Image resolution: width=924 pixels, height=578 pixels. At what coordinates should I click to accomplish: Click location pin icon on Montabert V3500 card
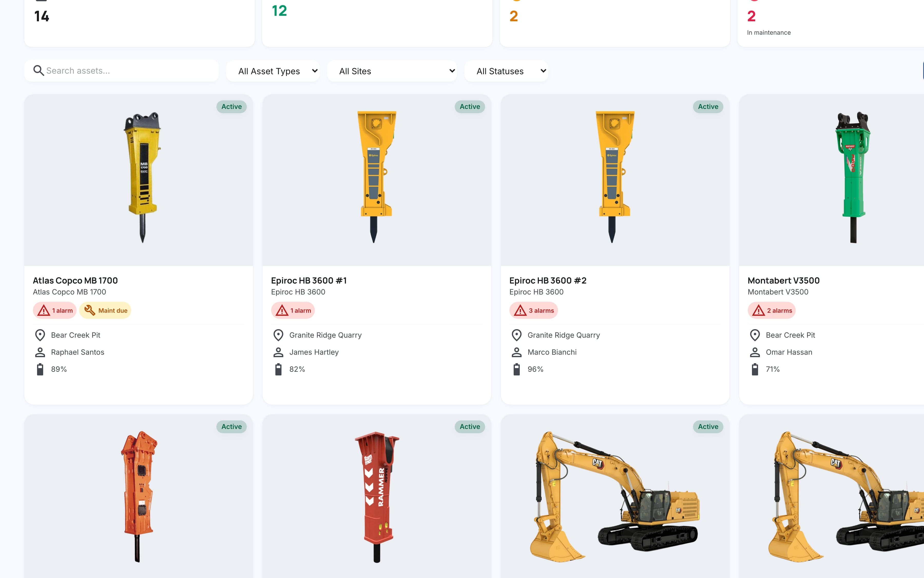coord(755,335)
